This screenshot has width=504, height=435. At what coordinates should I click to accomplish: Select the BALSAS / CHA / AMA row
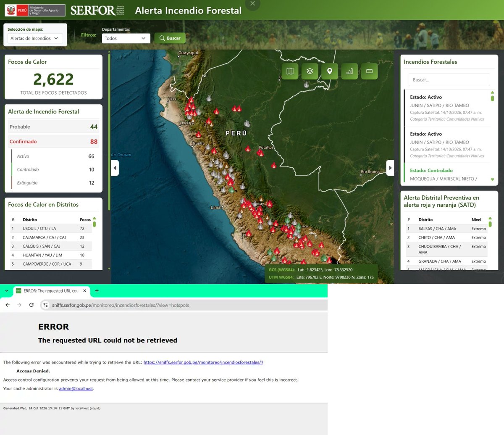coord(447,229)
